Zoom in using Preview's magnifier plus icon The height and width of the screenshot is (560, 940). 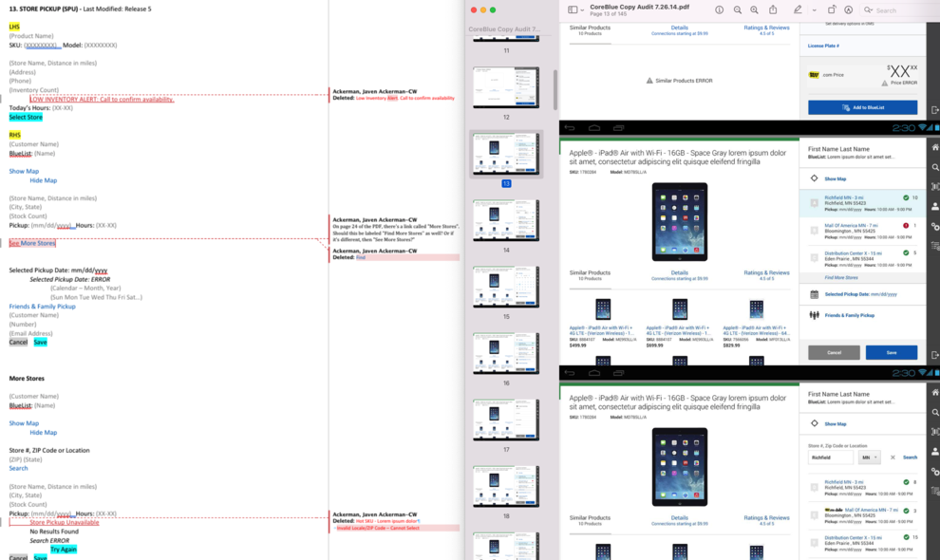coord(754,9)
